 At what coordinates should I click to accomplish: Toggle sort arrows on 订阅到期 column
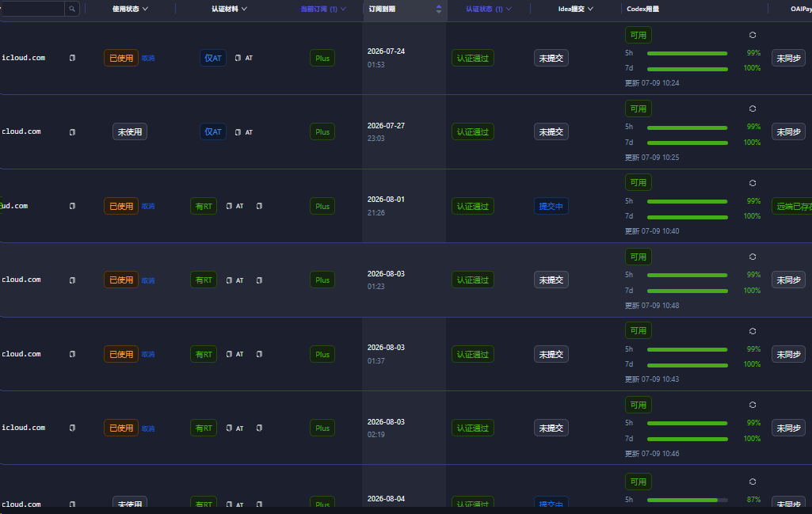[439, 9]
